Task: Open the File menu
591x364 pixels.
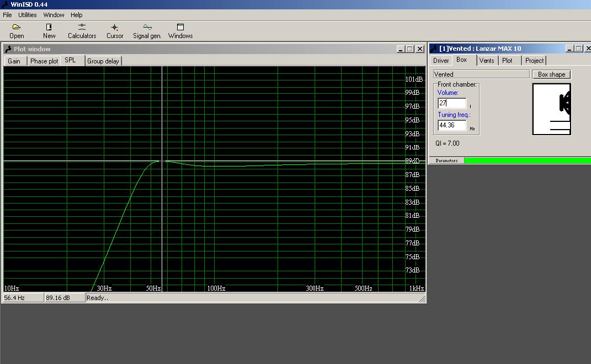Action: coord(7,15)
